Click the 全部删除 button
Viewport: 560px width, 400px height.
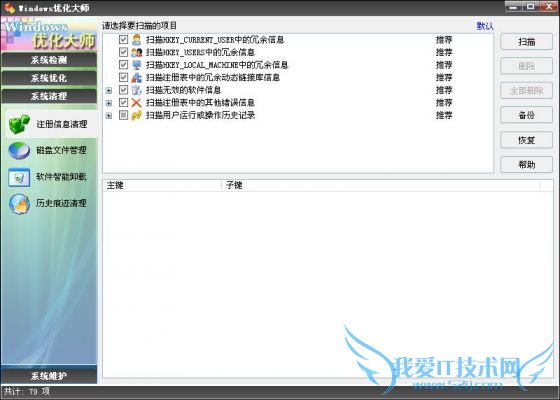click(526, 91)
